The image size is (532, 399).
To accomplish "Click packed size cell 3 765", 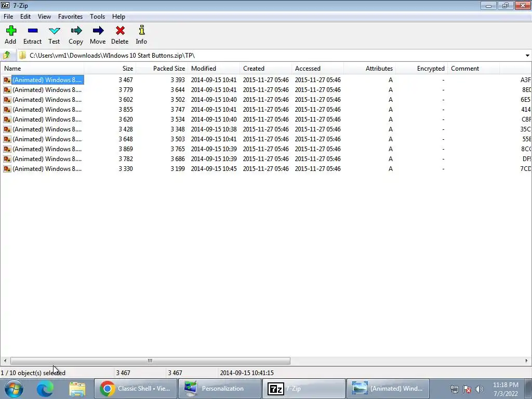I will click(178, 149).
